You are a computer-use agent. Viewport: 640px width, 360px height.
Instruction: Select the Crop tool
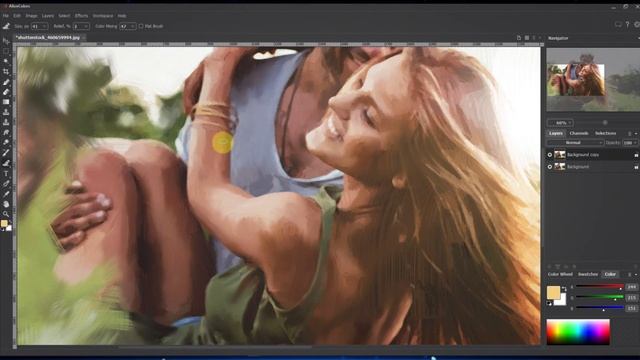pyautogui.click(x=6, y=71)
